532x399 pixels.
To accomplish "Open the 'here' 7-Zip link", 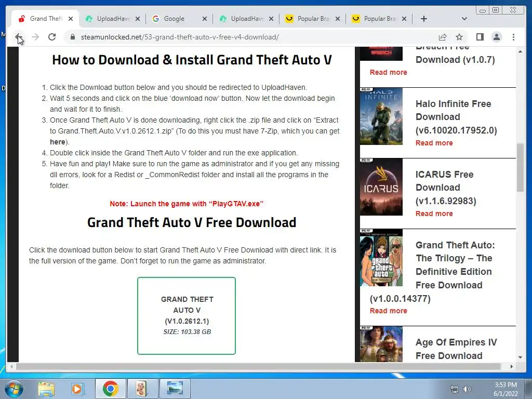I will tap(57, 142).
